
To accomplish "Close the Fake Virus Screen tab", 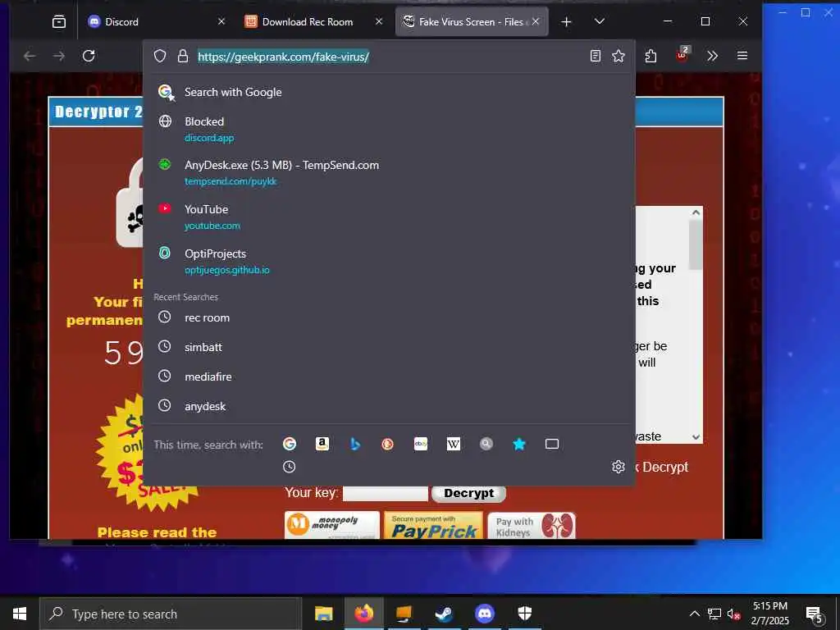I will click(536, 21).
